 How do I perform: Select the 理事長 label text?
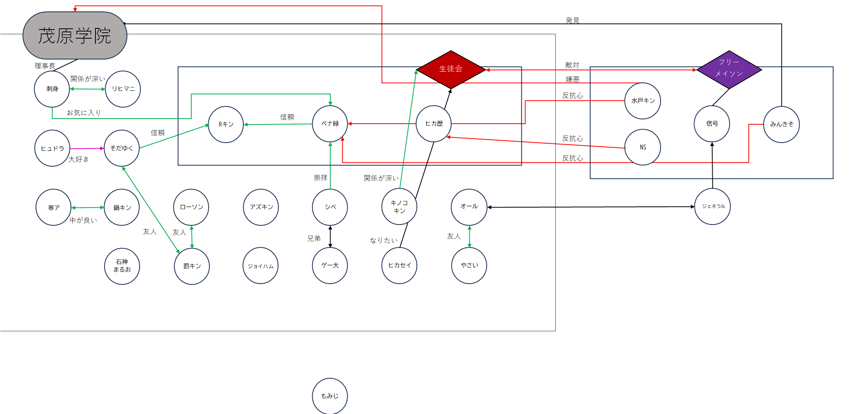[x=45, y=66]
